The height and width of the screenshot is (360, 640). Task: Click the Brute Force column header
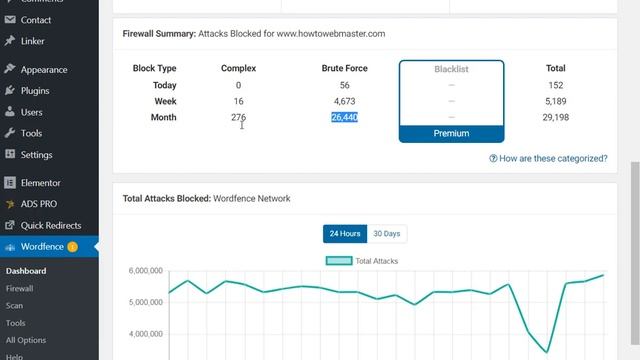344,68
